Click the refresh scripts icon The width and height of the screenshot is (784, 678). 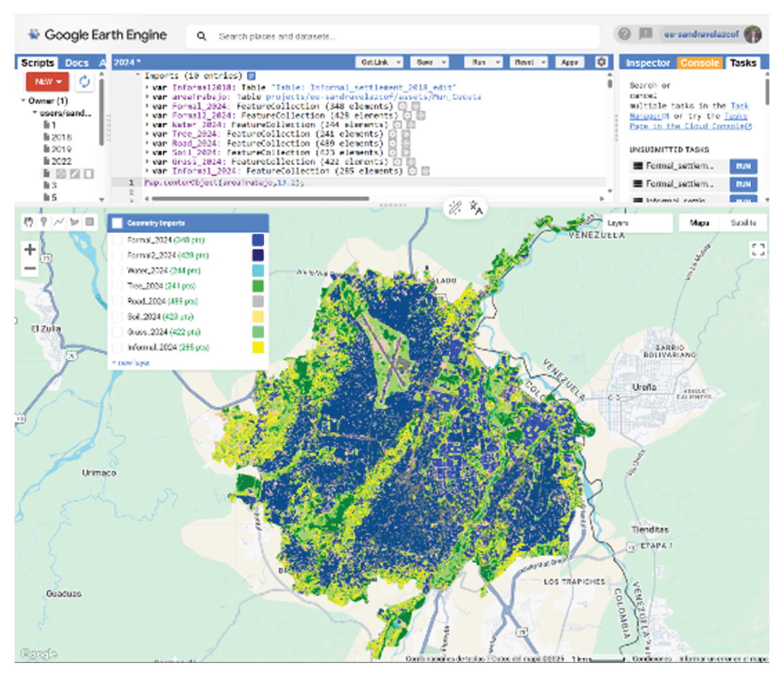coord(84,81)
